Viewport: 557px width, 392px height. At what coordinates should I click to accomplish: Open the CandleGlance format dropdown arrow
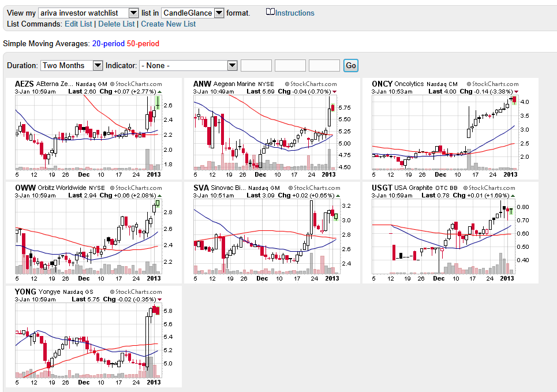(219, 13)
